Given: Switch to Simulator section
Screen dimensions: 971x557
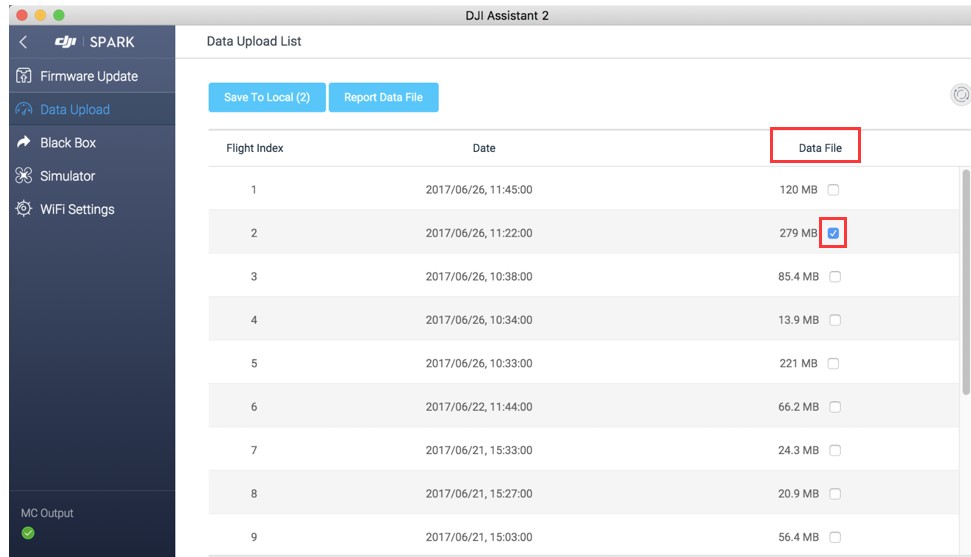Looking at the screenshot, I should (92, 176).
